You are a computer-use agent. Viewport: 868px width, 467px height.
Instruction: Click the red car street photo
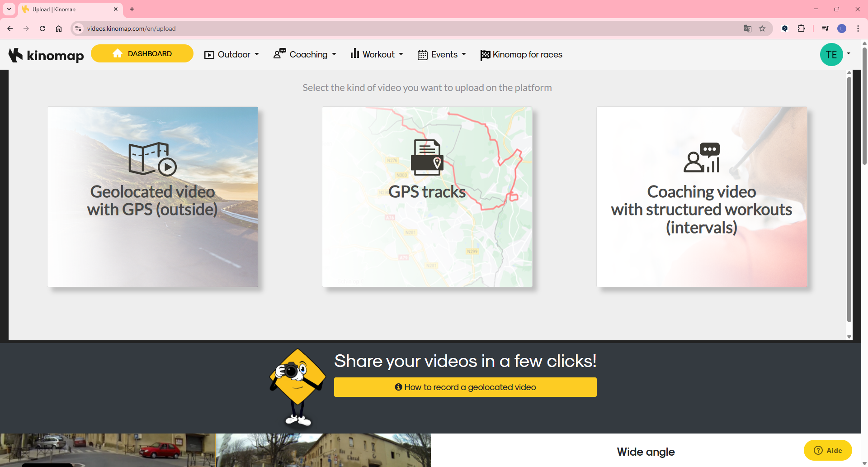click(x=108, y=450)
